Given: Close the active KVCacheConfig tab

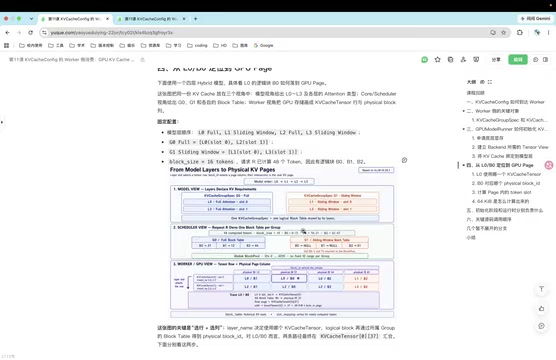Looking at the screenshot, I should coord(107,19).
